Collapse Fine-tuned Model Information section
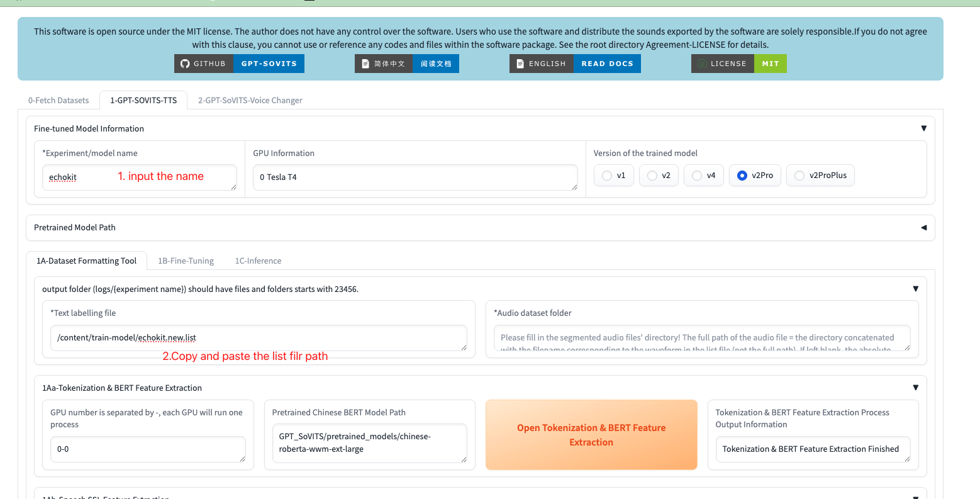This screenshot has width=980, height=499. [923, 128]
